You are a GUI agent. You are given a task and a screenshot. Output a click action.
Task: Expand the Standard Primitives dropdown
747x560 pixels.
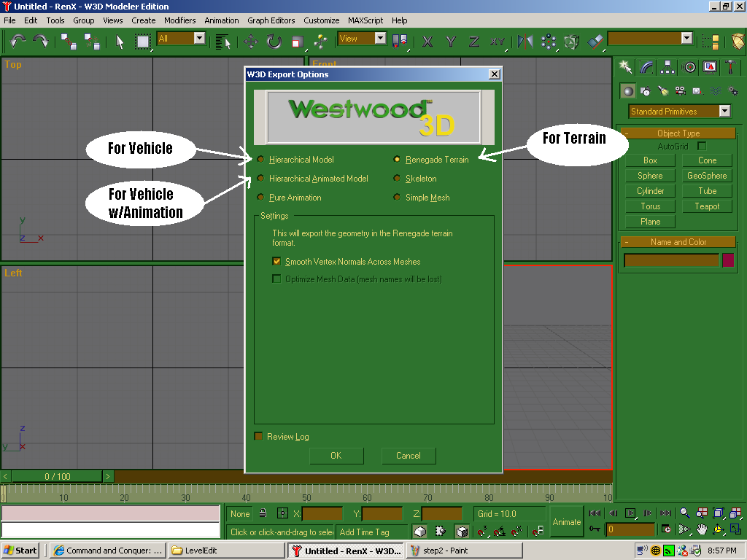click(724, 112)
